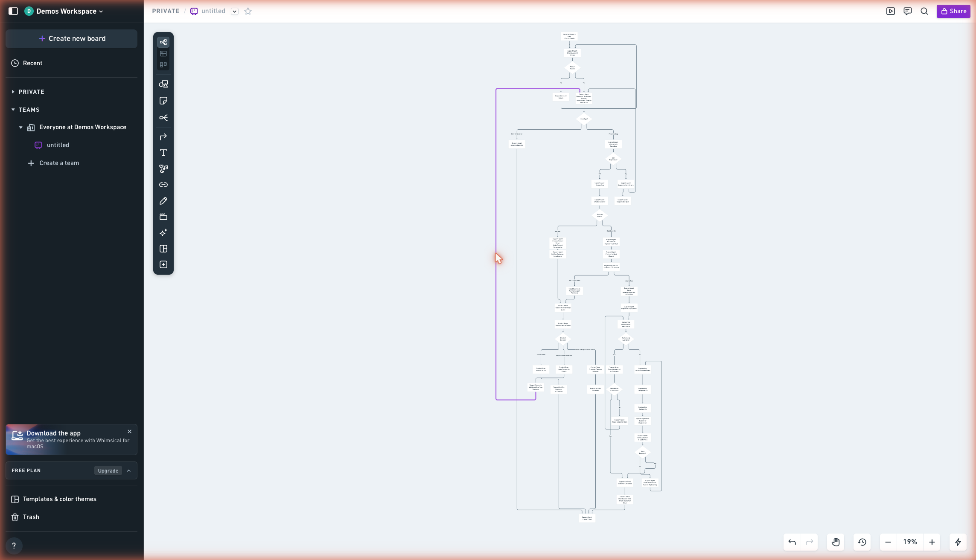Star the untitled board as favorite
This screenshot has width=976, height=560.
(248, 11)
